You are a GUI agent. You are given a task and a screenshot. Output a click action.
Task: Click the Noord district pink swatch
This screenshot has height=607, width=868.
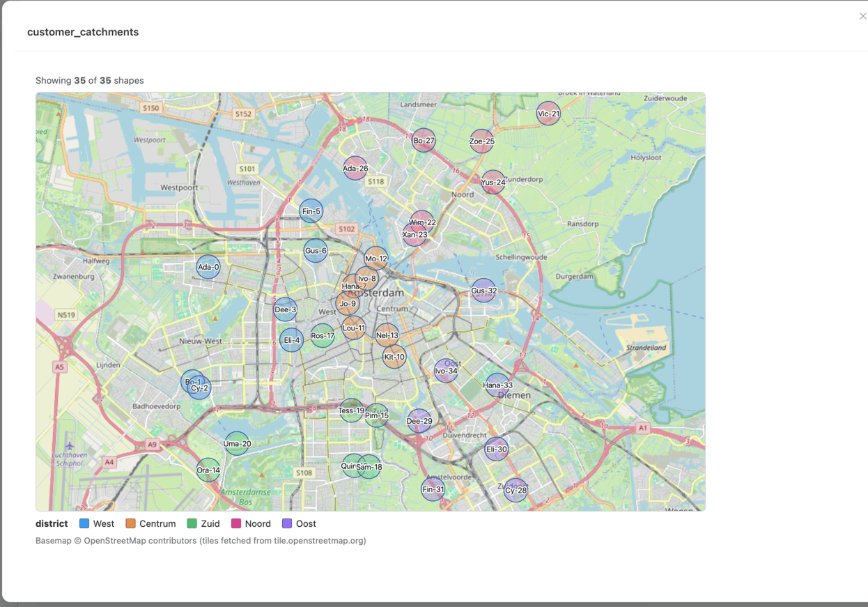pyautogui.click(x=236, y=523)
